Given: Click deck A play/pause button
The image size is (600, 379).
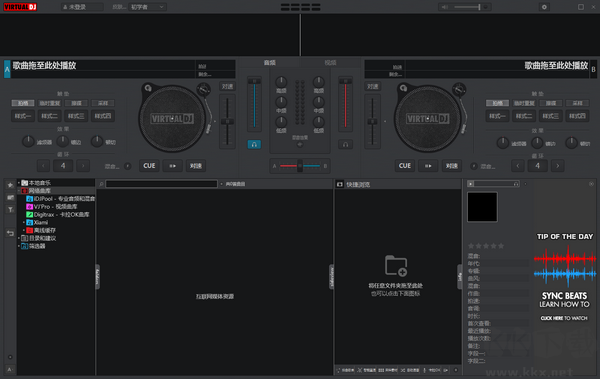Looking at the screenshot, I should pyautogui.click(x=173, y=166).
